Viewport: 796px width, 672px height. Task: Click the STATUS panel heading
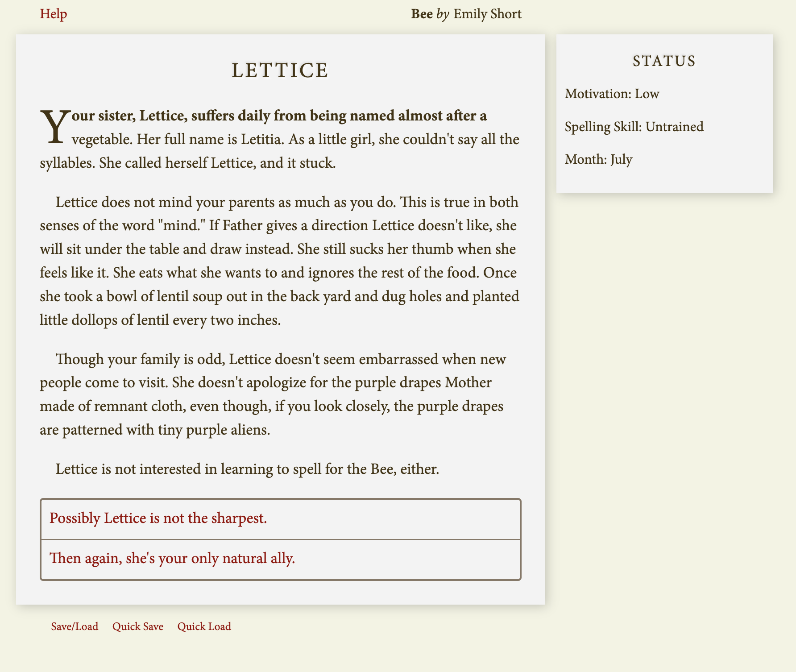[664, 61]
